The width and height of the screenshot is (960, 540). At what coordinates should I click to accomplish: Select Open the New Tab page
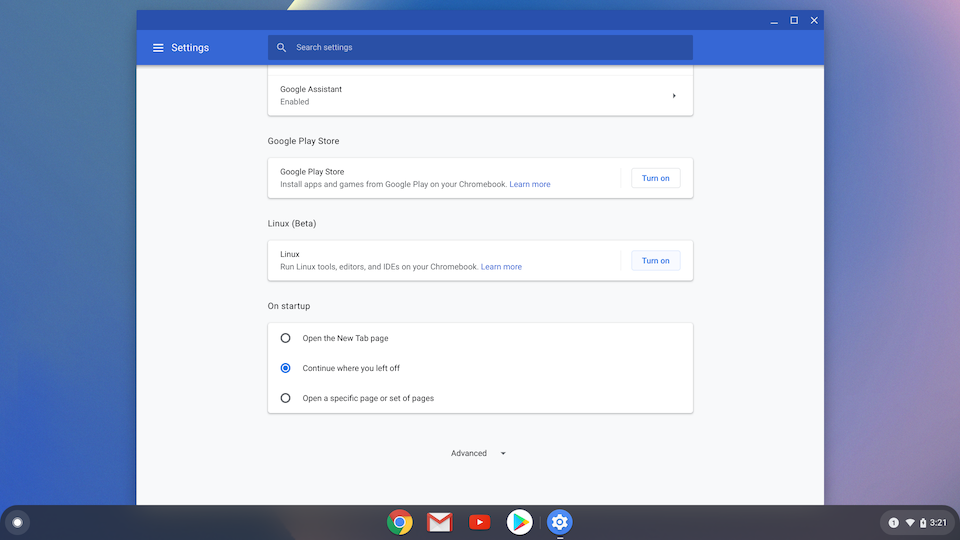click(x=285, y=338)
